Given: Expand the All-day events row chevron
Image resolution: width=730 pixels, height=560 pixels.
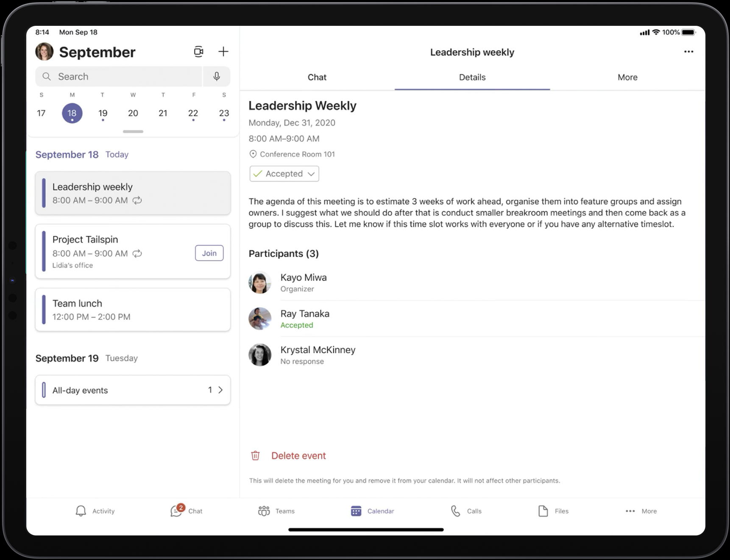Looking at the screenshot, I should 220,390.
